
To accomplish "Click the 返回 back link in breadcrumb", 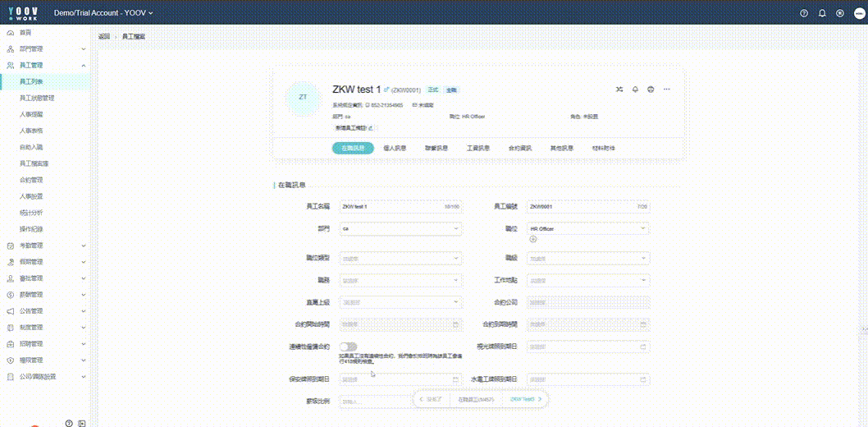I will coord(104,37).
